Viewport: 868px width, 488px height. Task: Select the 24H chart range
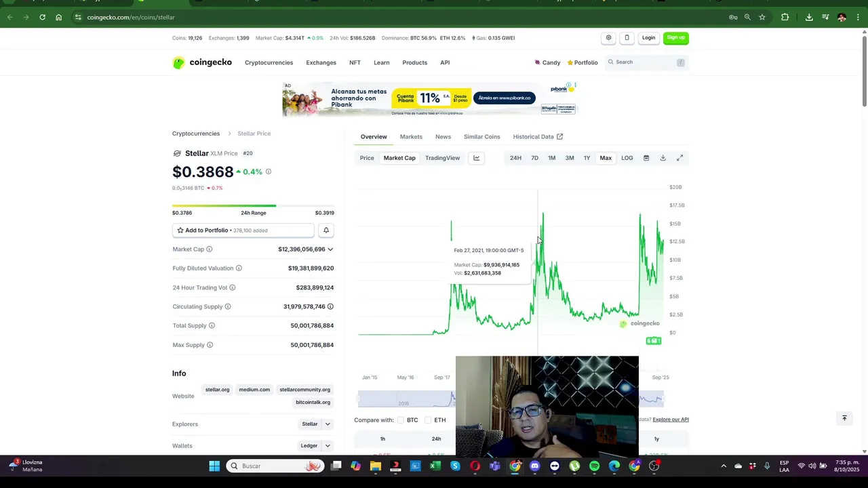click(515, 158)
